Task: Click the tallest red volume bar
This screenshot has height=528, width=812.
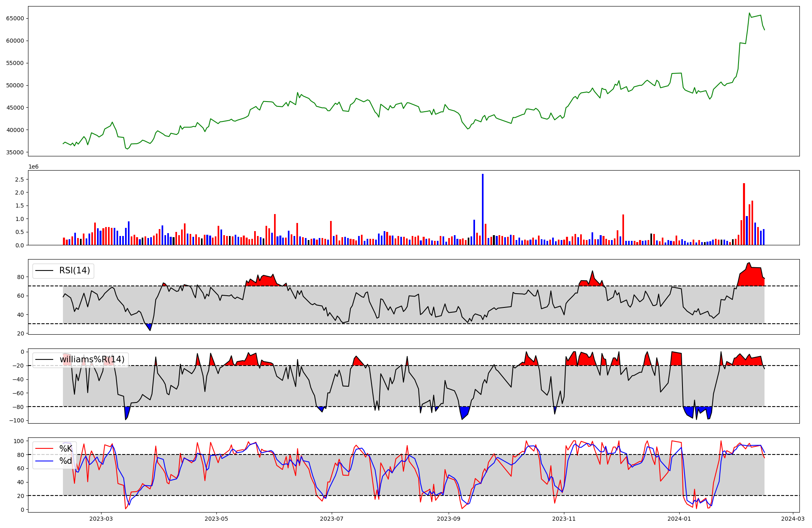Action: [744, 214]
